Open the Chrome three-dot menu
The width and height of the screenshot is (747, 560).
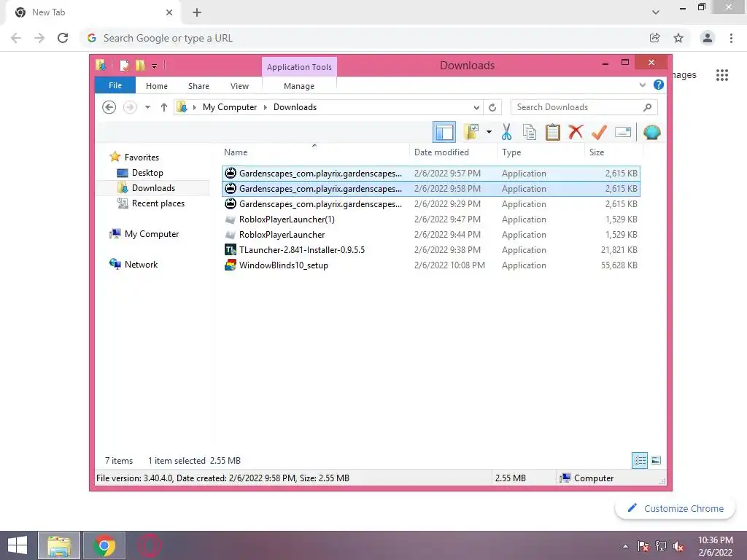[x=731, y=38]
